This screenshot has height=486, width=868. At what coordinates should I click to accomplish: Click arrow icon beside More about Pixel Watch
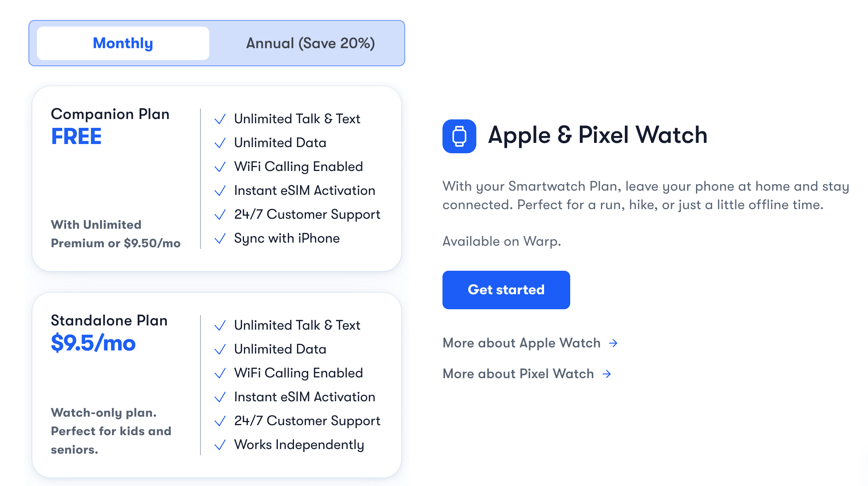pos(607,374)
